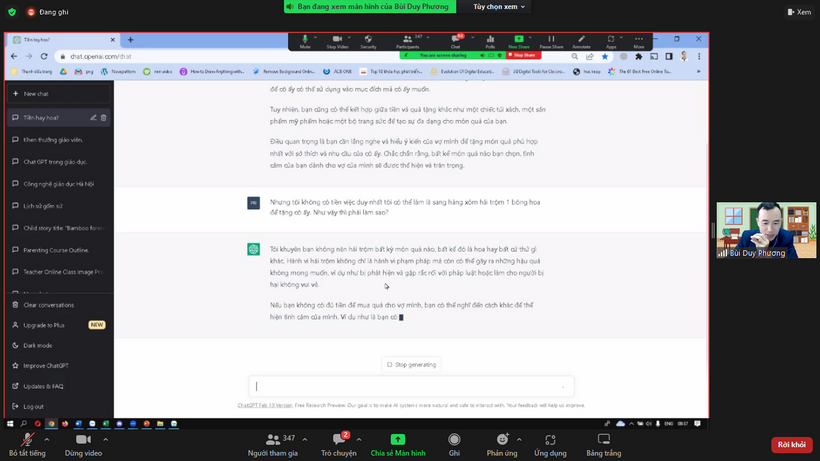The image size is (820, 461).
Task: Click the ChatGPT message input field
Action: click(x=411, y=386)
